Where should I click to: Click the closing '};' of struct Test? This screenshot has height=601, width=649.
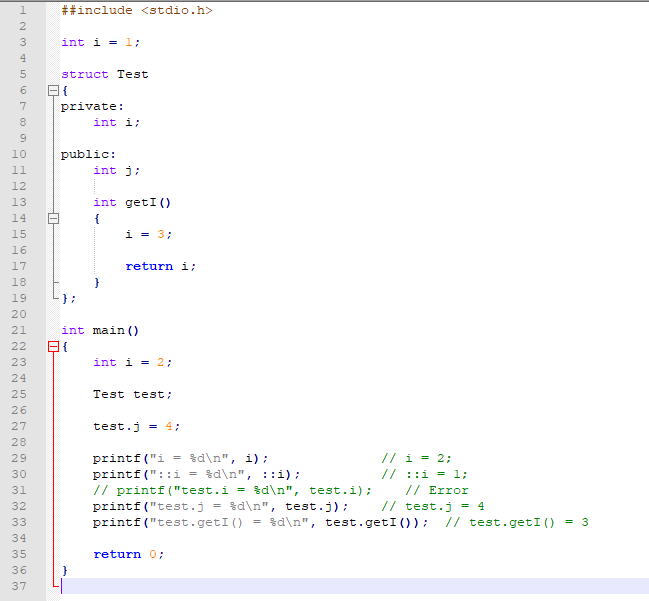tap(69, 298)
